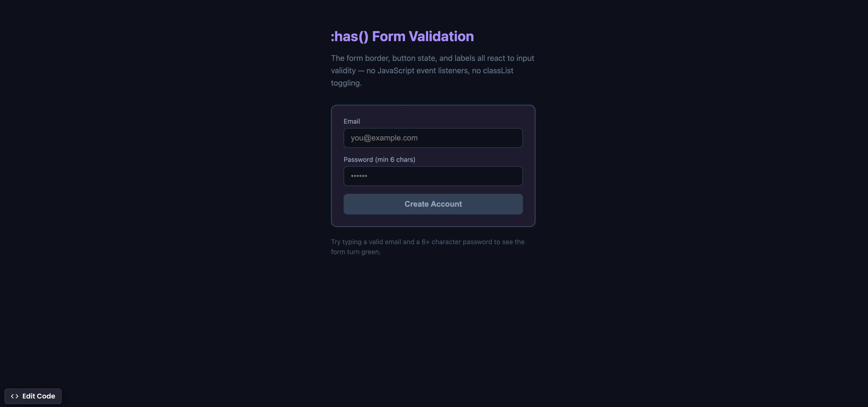Click the Create Account label text
868x407 pixels.
tap(433, 204)
